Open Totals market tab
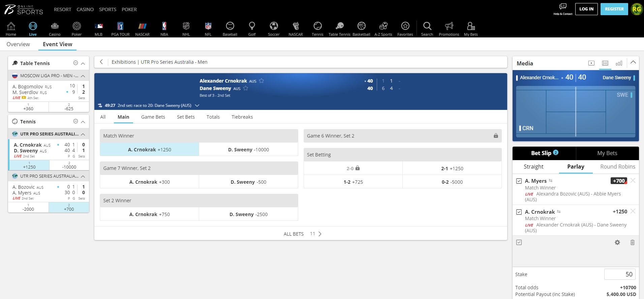The height and width of the screenshot is (299, 644). (213, 117)
